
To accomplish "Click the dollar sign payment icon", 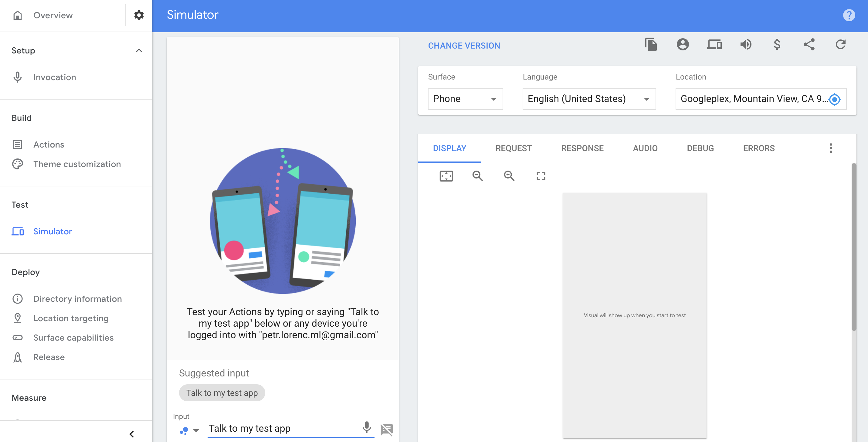I will coord(777,45).
